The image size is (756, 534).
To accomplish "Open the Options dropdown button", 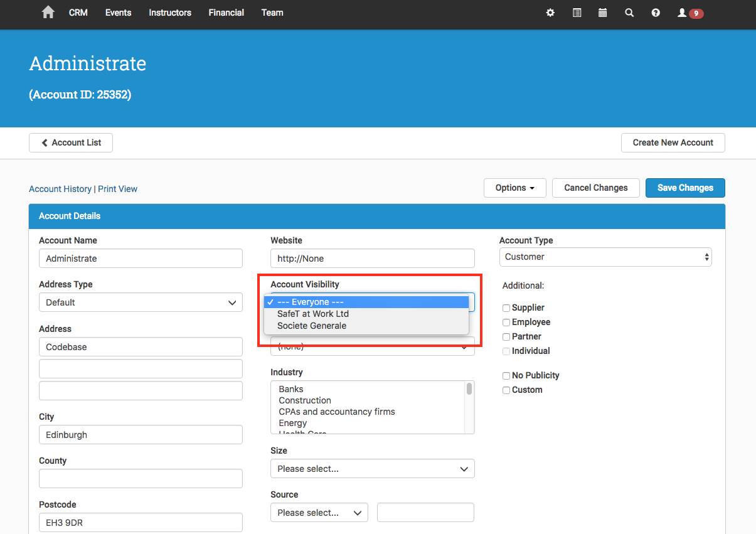I will coord(515,188).
